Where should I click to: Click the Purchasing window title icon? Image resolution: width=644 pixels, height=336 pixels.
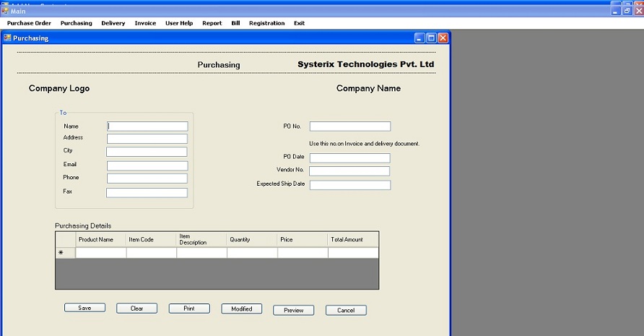click(7, 38)
